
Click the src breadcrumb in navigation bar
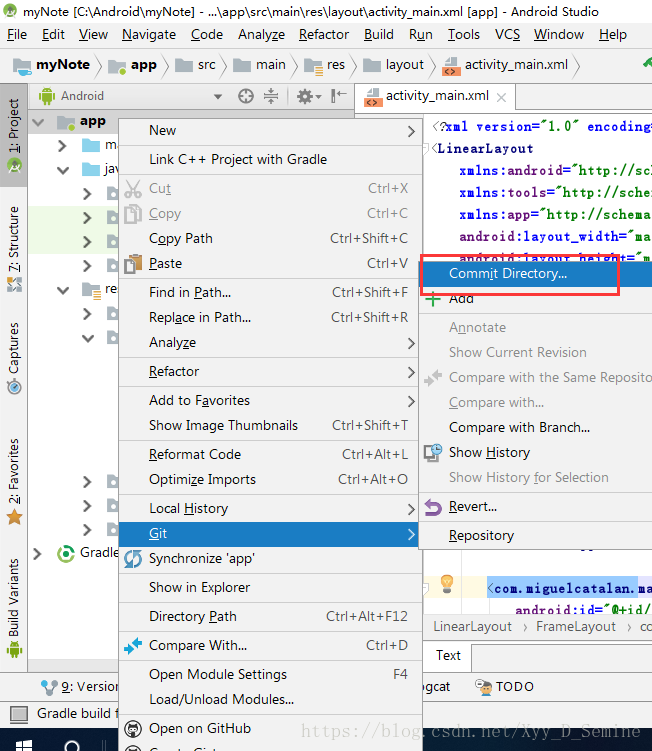pyautogui.click(x=195, y=65)
